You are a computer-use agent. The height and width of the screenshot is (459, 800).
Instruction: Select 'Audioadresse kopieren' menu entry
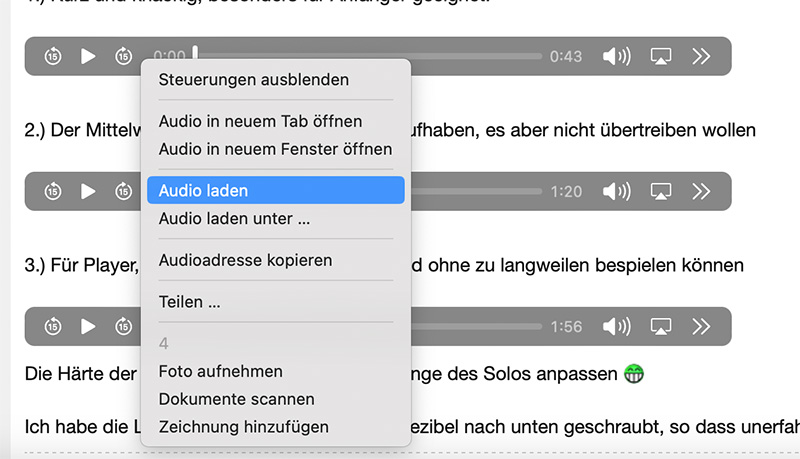(x=245, y=260)
